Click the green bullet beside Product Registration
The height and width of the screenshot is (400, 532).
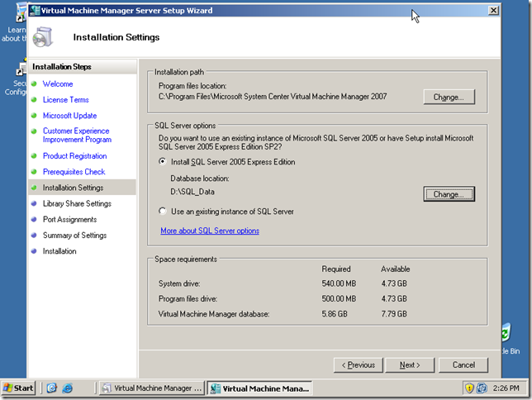click(34, 156)
